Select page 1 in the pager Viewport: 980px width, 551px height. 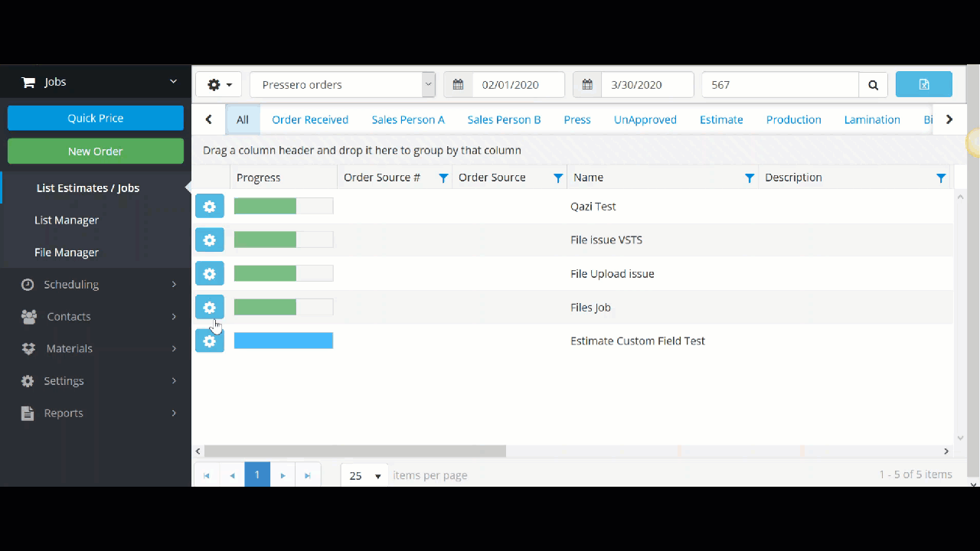pos(257,475)
